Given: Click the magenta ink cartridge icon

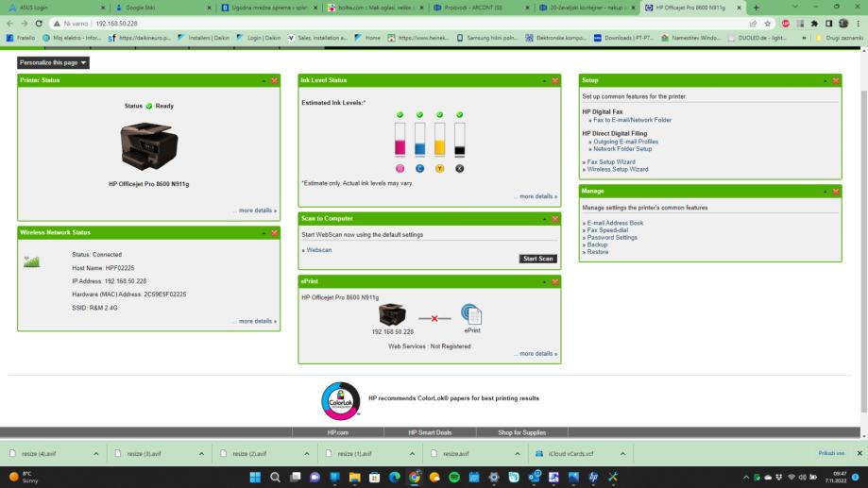Looking at the screenshot, I should pos(400,168).
